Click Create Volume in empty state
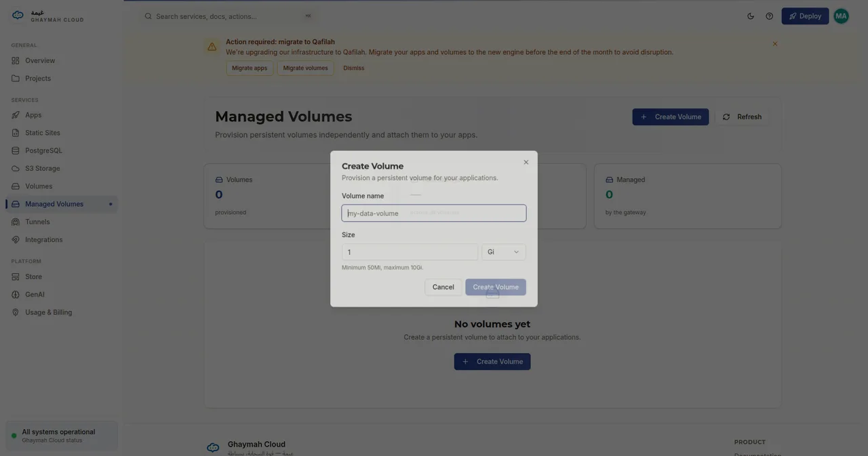Screen dimensions: 868x456 pyautogui.click(x=492, y=362)
